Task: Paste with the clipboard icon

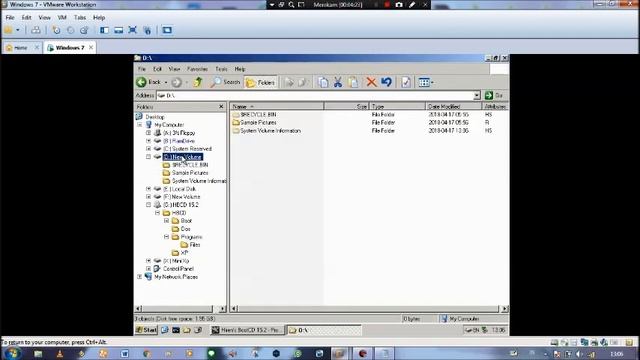Action: pos(353,82)
